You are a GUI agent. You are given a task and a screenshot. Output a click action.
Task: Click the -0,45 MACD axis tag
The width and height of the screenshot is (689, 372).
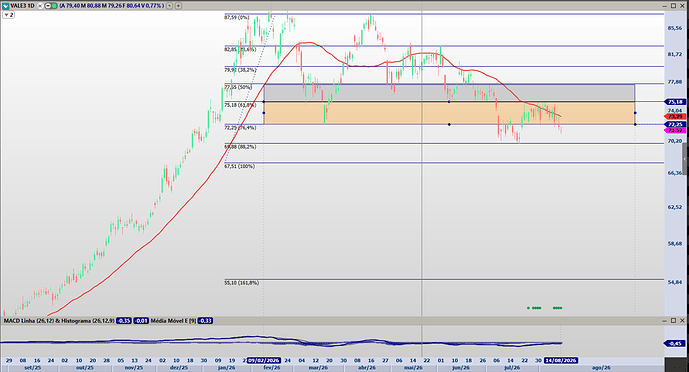coord(675,343)
